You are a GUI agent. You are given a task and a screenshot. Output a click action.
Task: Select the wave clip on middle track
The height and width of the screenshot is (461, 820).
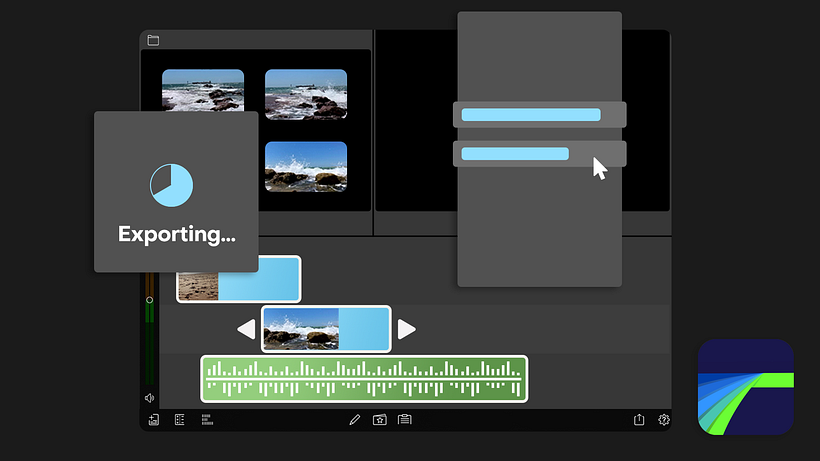coord(326,329)
